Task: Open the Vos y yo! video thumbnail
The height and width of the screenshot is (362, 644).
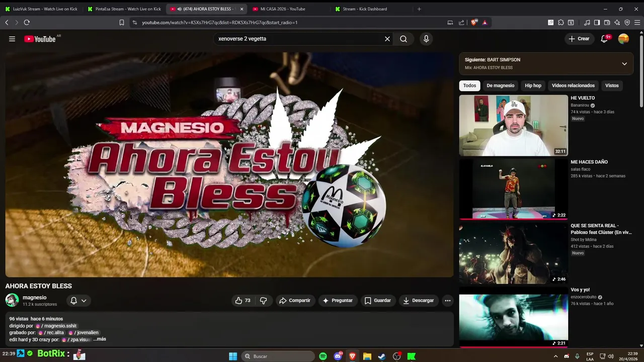Action: click(513, 317)
